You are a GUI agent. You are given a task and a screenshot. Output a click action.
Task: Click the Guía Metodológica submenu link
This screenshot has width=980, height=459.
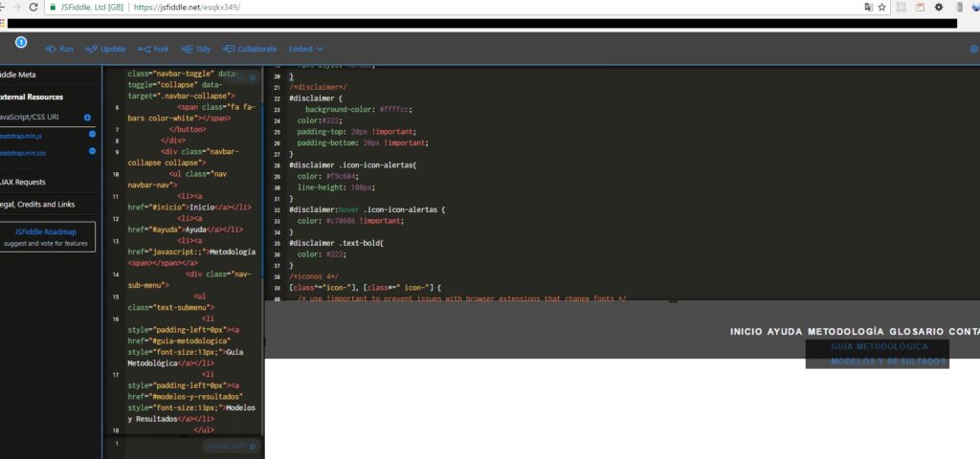(879, 346)
